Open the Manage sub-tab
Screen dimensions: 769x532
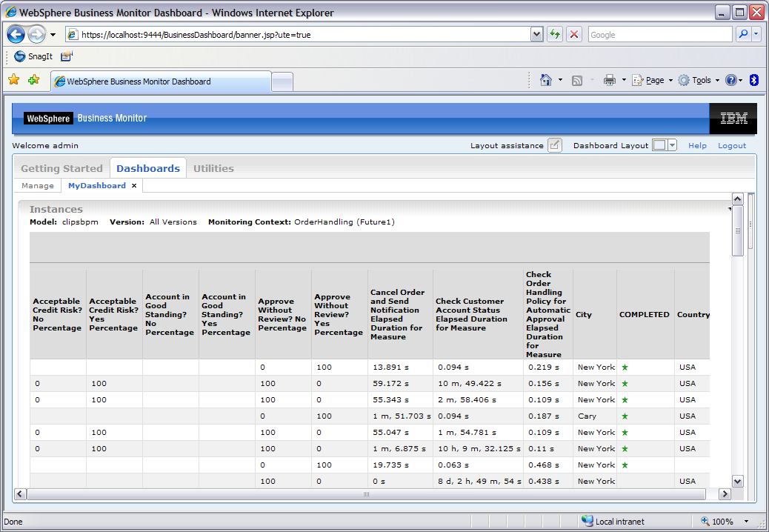pos(38,186)
